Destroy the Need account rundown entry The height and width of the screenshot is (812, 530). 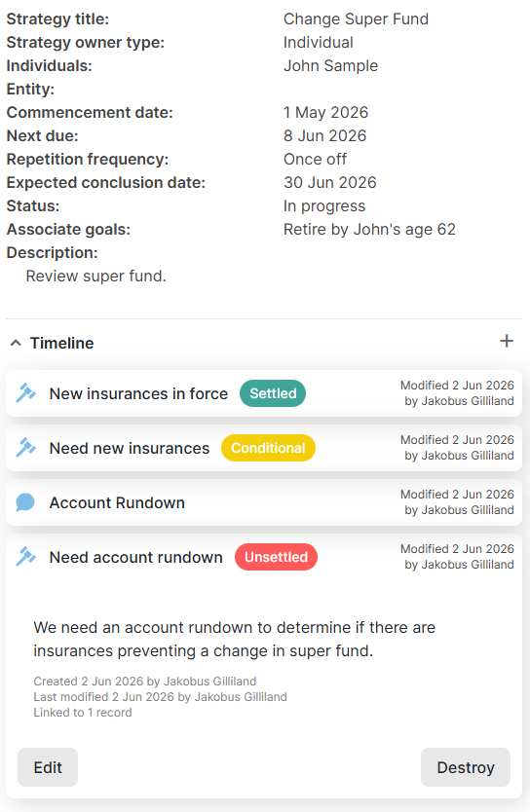coord(466,767)
